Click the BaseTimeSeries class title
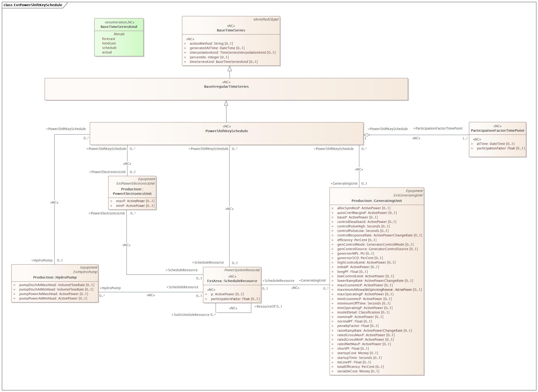 coord(230,30)
